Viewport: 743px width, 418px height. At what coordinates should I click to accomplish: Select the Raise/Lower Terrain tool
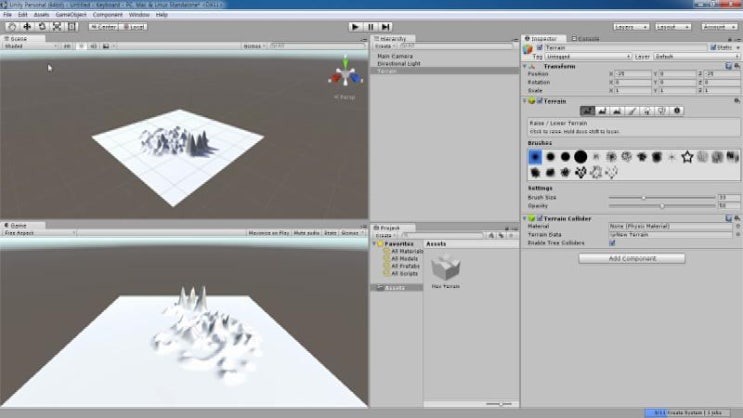[587, 111]
